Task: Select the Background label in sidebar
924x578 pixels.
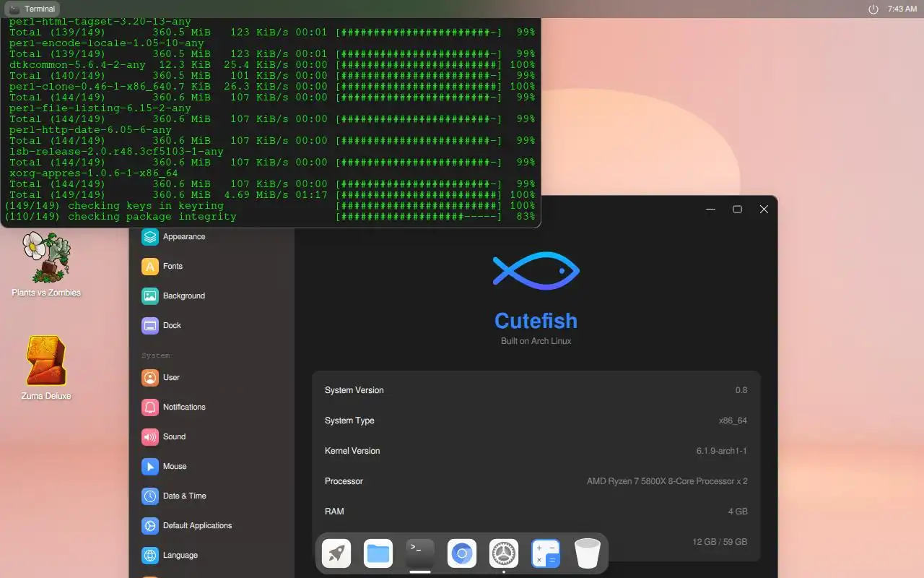Action: tap(184, 296)
